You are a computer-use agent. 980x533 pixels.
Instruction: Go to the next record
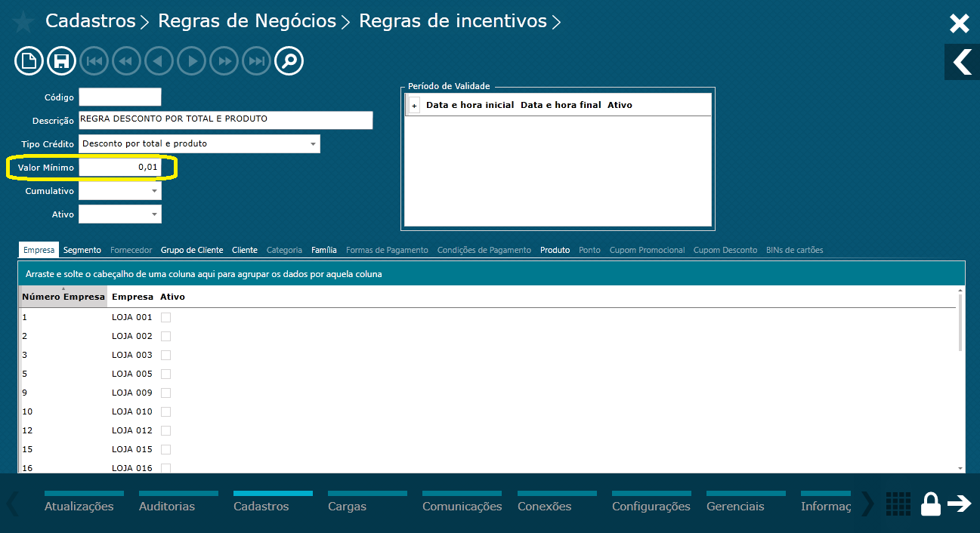point(192,61)
